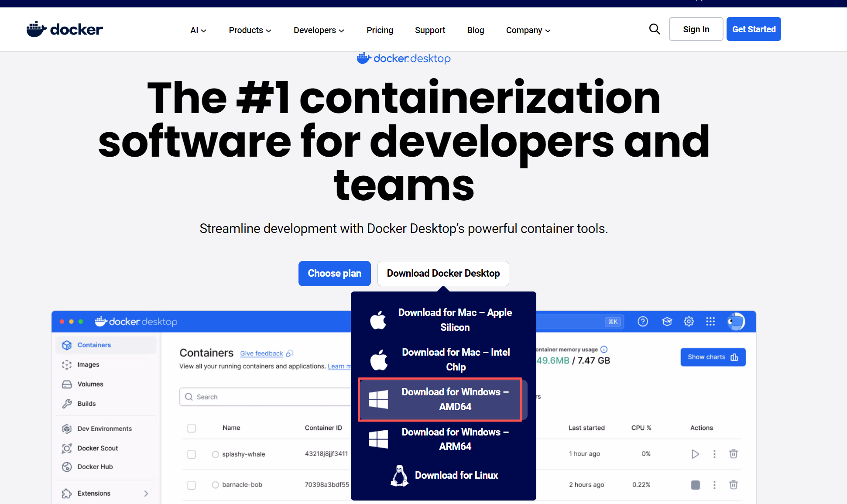Click the Last started column header
This screenshot has width=847, height=504.
click(586, 428)
